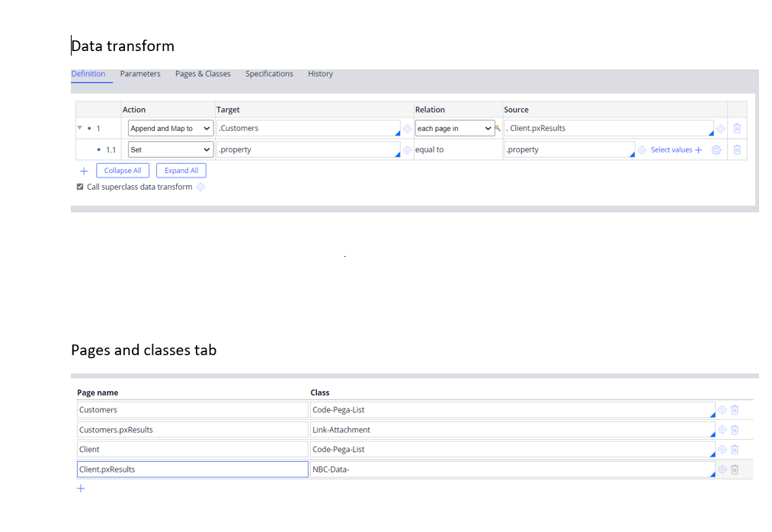Uncheck Call superclass data transform
This screenshot has width=772, height=532.
coord(79,187)
